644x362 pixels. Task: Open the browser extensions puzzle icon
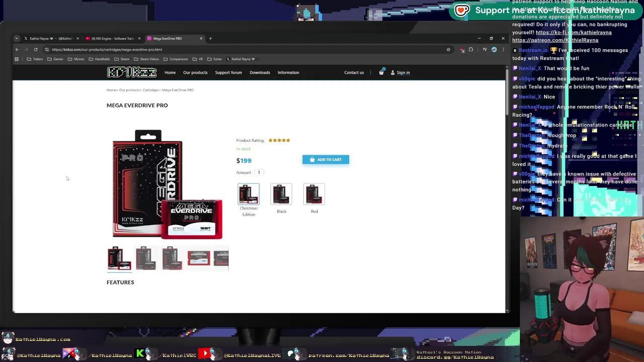[x=471, y=49]
